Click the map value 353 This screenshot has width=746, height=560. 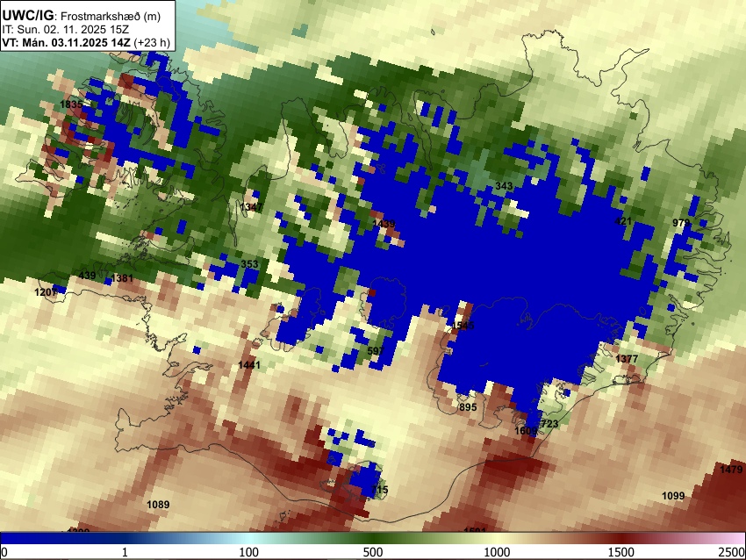(249, 264)
